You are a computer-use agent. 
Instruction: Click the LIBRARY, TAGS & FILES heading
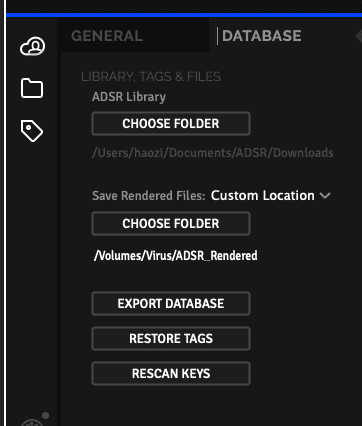151,77
